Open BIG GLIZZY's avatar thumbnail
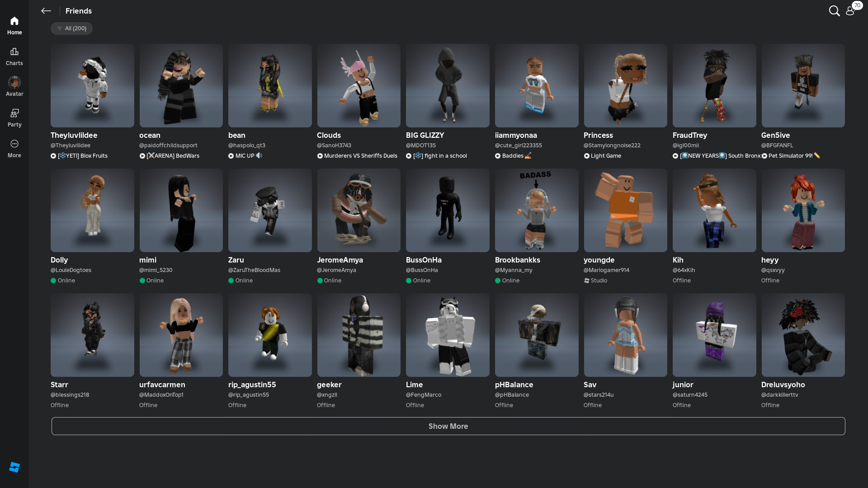Viewport: 868px width, 488px height. [x=447, y=85]
